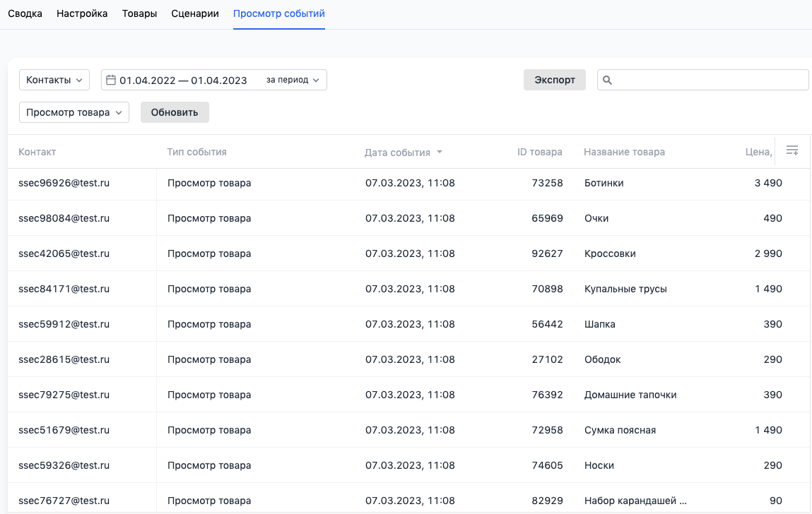Expand the Контакты dropdown
The height and width of the screenshot is (514, 812).
point(54,80)
